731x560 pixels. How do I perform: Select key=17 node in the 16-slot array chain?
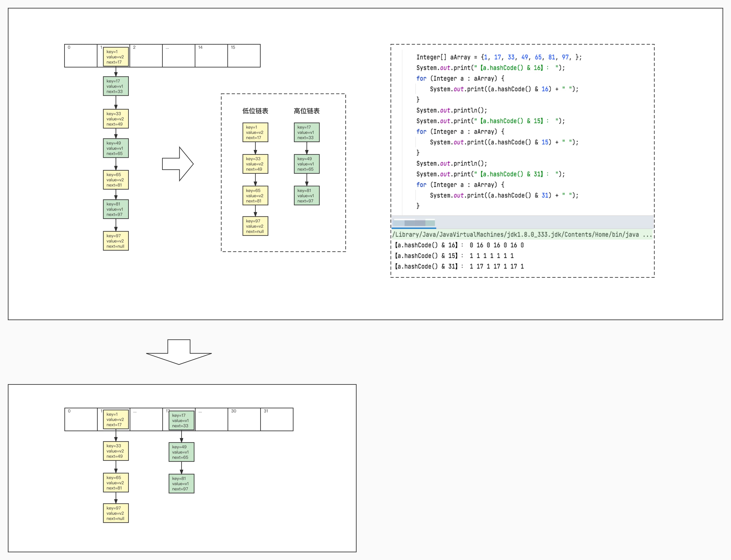(116, 86)
